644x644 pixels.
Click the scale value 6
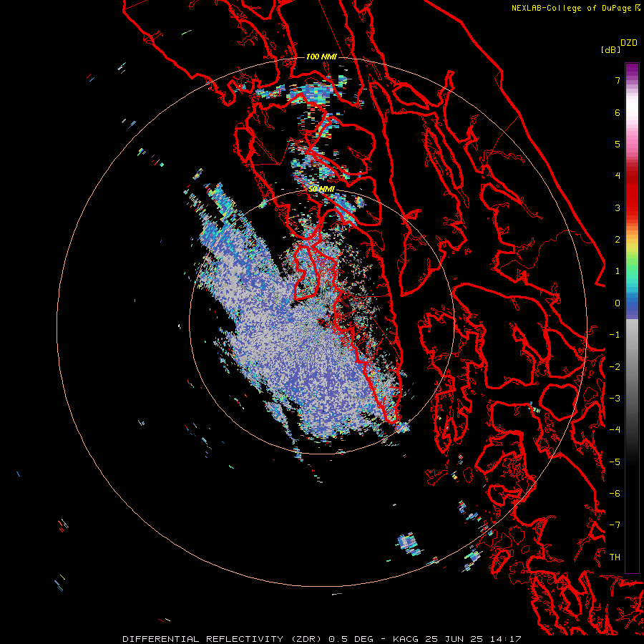618,112
